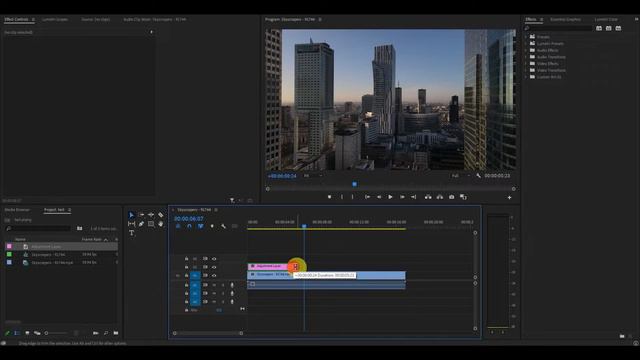Click the timeline horizontal zoom scrollbar

coord(208,333)
